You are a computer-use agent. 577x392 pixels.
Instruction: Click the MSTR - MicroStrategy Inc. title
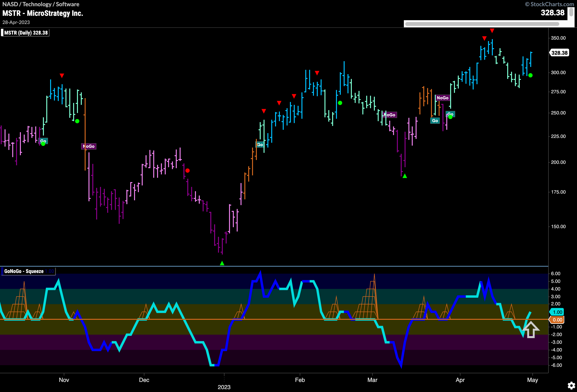coord(43,13)
